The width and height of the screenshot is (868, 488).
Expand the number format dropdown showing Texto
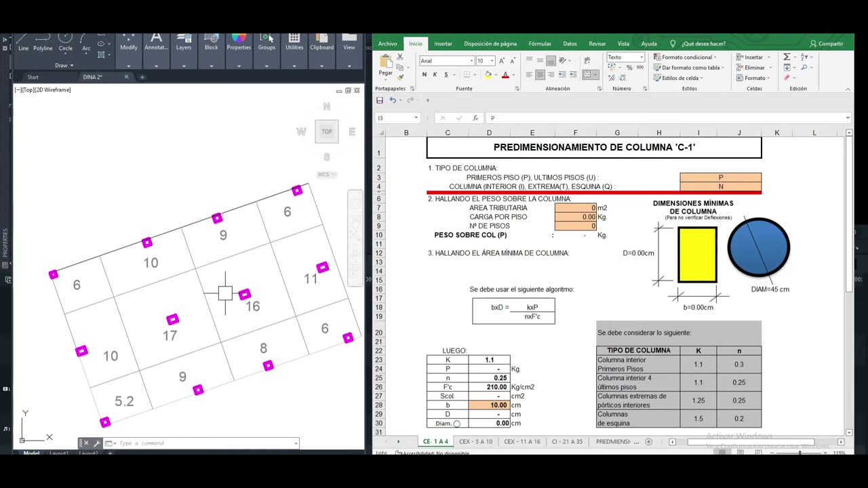click(x=641, y=58)
